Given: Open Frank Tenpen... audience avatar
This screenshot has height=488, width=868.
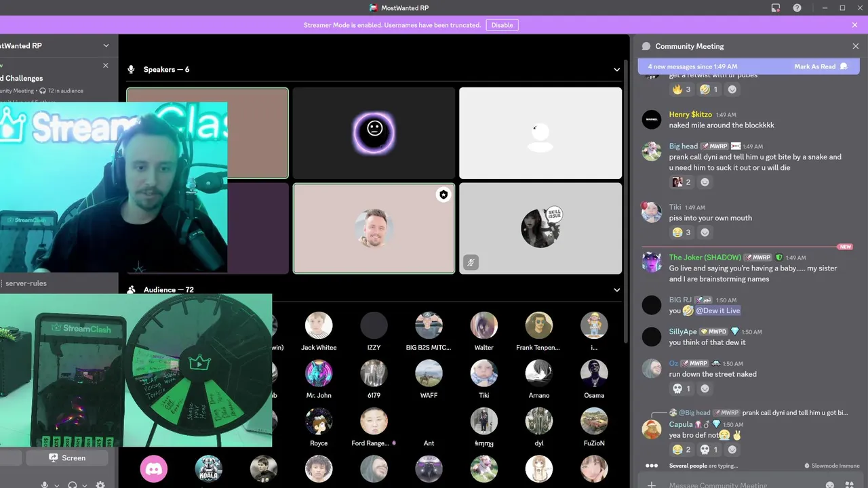Looking at the screenshot, I should pos(539,325).
